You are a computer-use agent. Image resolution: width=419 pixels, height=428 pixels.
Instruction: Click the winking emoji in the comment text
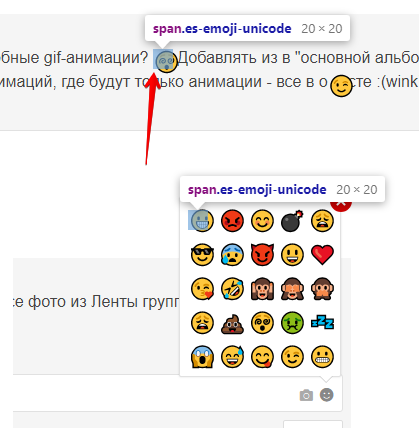[x=341, y=86]
